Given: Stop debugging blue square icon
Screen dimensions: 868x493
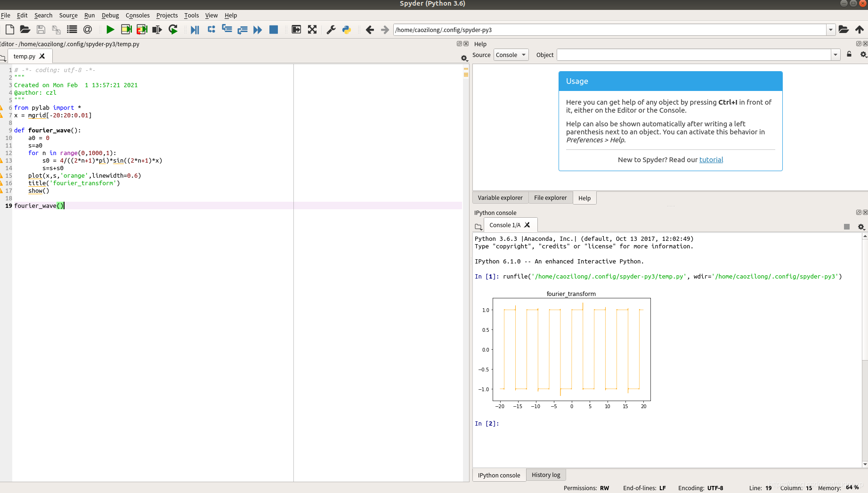Looking at the screenshot, I should click(274, 30).
